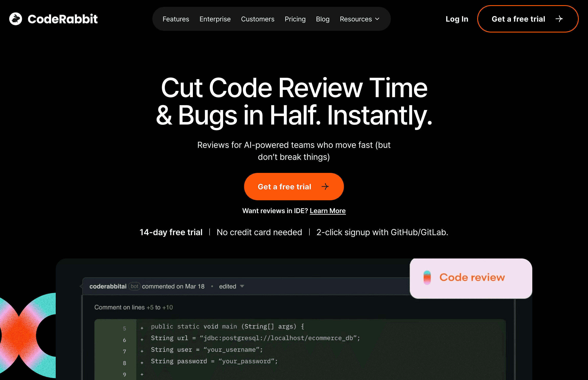Screen dimensions: 588x380
Task: Open the Resources menu
Action: [355, 19]
